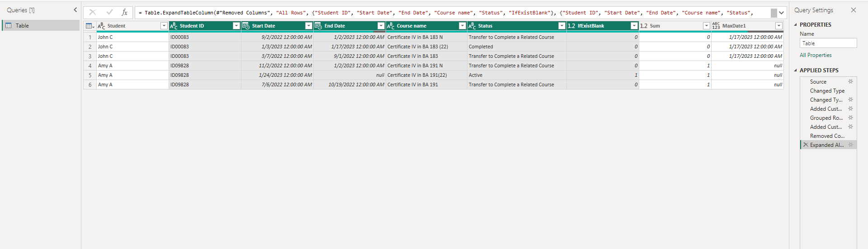Click the data type icon of Student column
Image resolution: width=868 pixels, height=249 pixels.
click(x=102, y=26)
